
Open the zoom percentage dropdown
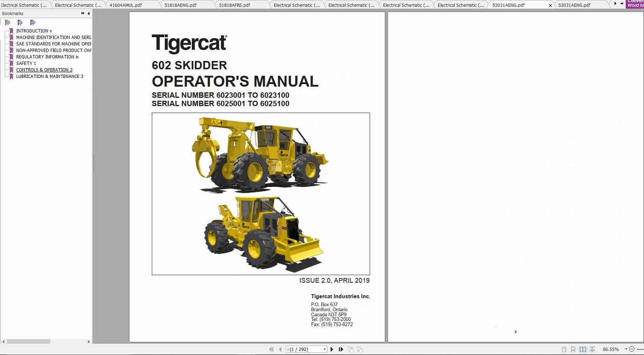click(x=626, y=349)
